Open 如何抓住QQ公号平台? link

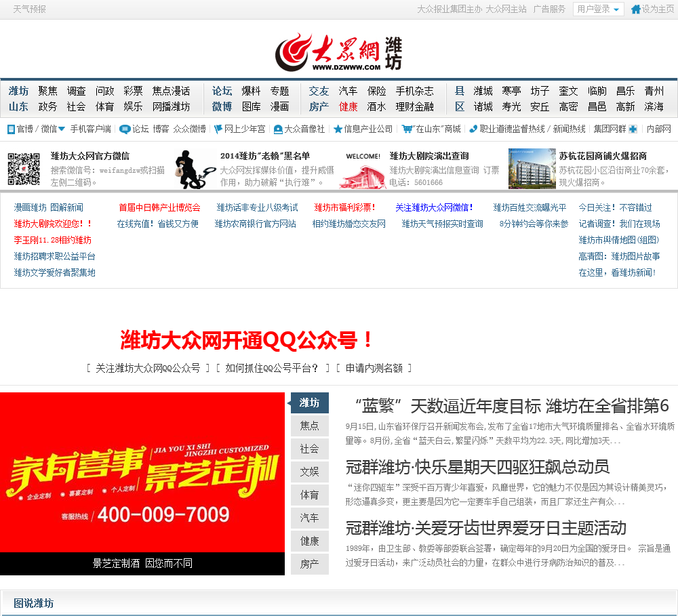272,368
